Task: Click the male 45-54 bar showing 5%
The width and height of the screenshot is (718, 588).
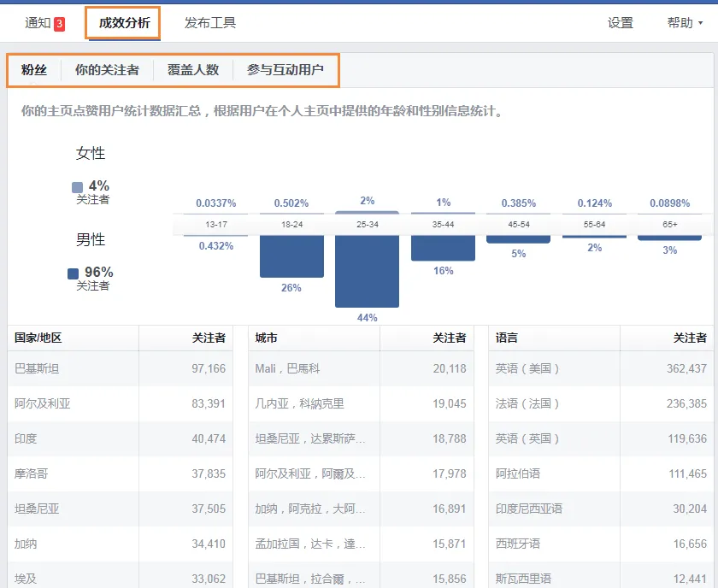Action: (x=518, y=239)
